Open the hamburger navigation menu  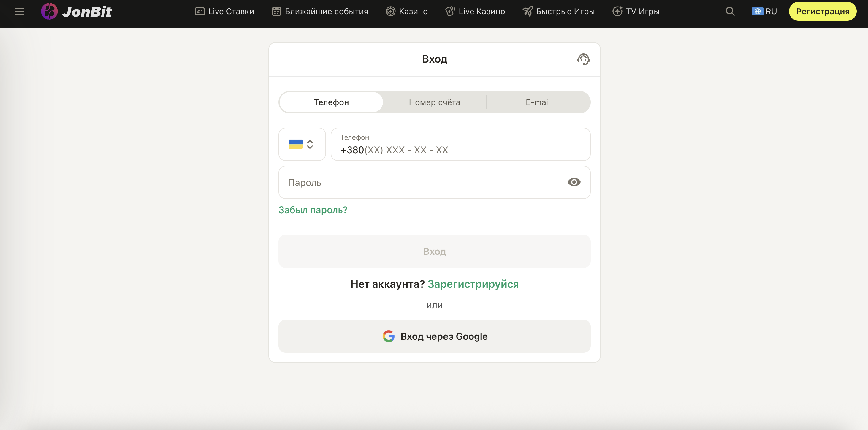click(x=19, y=11)
